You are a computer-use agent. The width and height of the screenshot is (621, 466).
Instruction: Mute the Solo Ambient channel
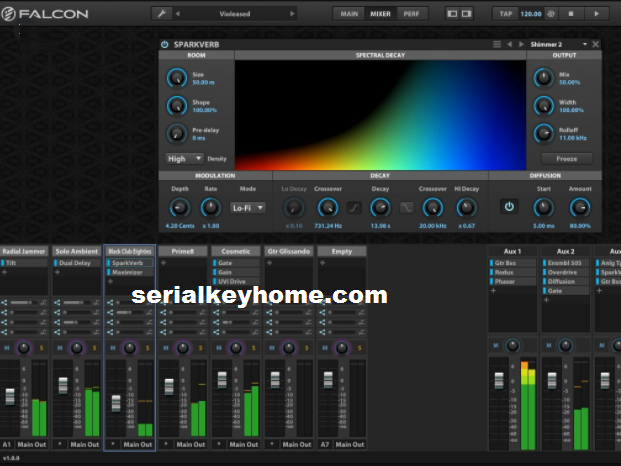60,348
